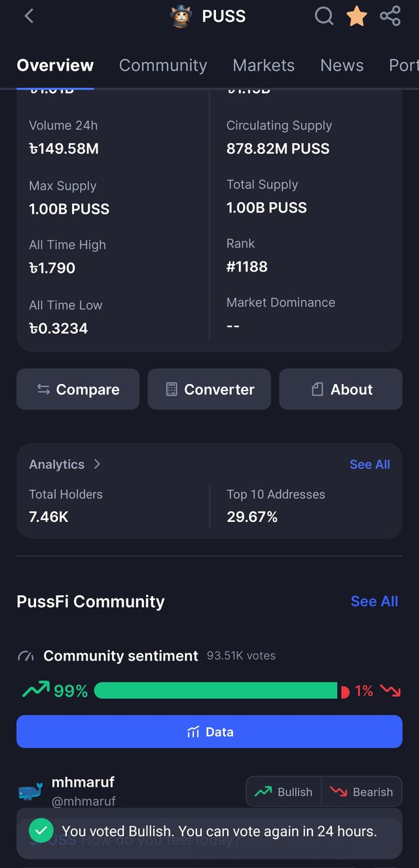The image size is (419, 868).
Task: Tap the red 1% bearish arrow icon
Action: 391,691
